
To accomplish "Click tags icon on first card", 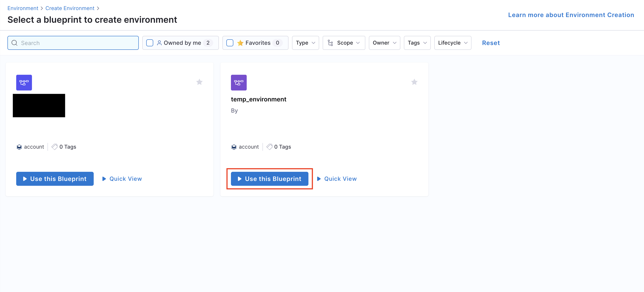I will tap(55, 147).
